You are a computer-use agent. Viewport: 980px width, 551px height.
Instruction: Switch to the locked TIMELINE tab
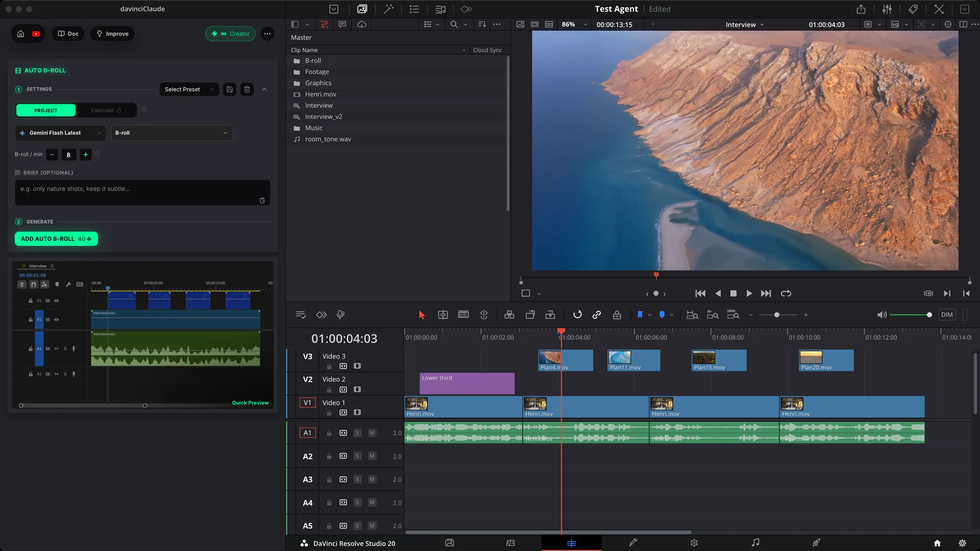click(x=106, y=110)
